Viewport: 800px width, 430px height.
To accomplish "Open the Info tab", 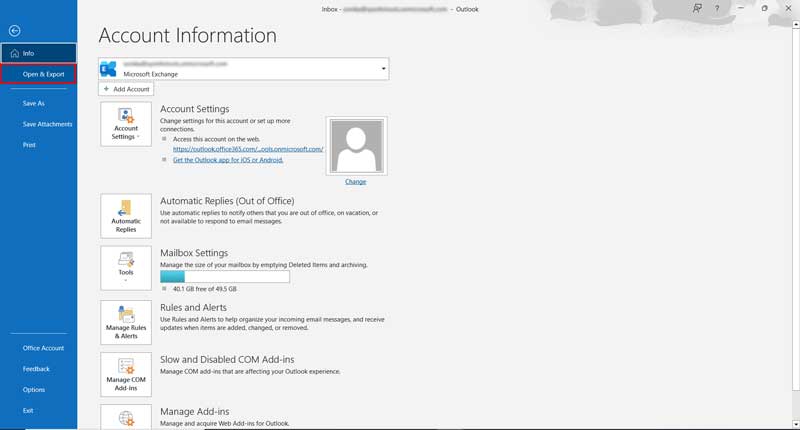I will (39, 53).
